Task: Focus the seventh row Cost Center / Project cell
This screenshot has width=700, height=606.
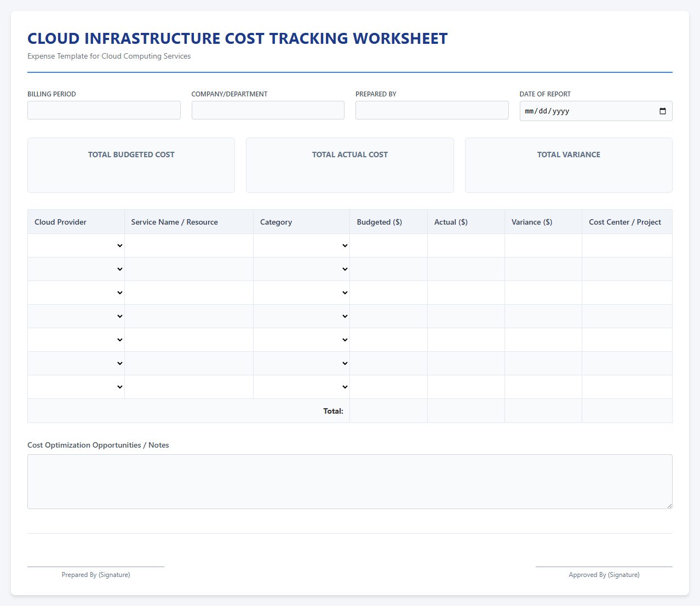Action: (x=627, y=387)
